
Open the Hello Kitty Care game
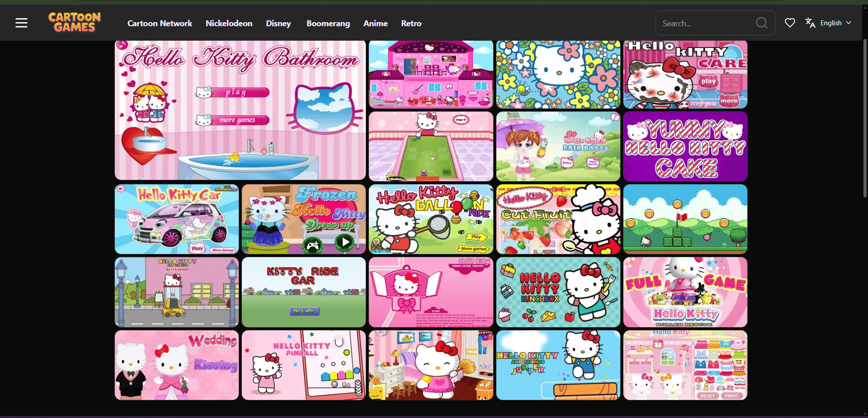click(685, 75)
